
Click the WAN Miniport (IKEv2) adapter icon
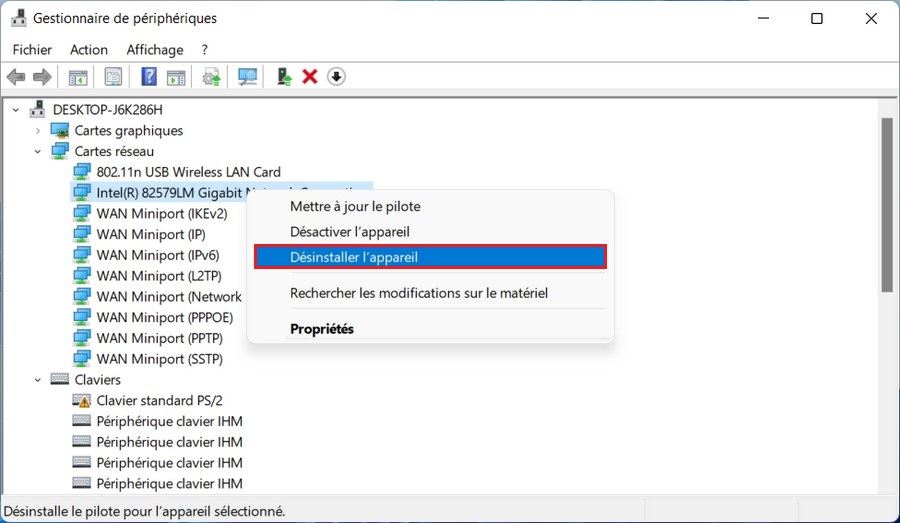(x=82, y=213)
